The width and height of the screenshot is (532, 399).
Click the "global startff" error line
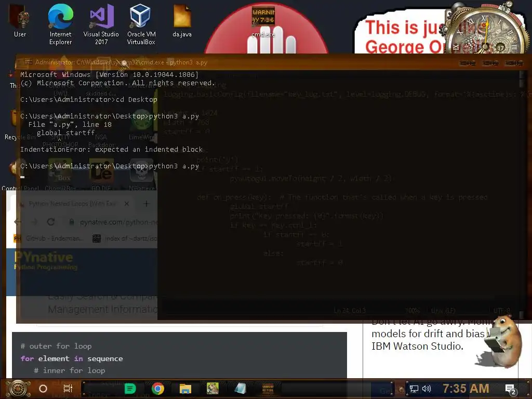click(x=65, y=132)
